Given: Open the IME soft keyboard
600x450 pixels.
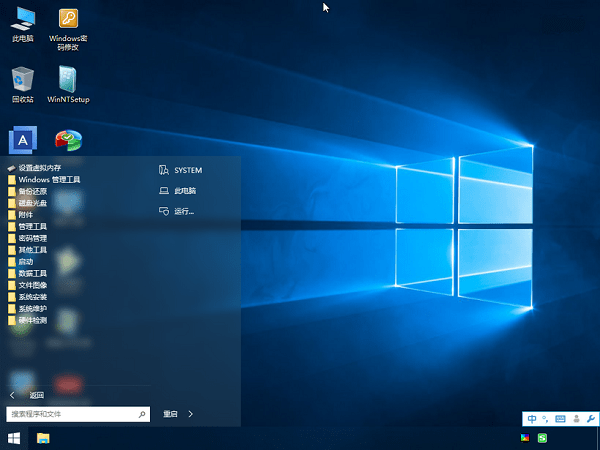Looking at the screenshot, I should click(560, 419).
